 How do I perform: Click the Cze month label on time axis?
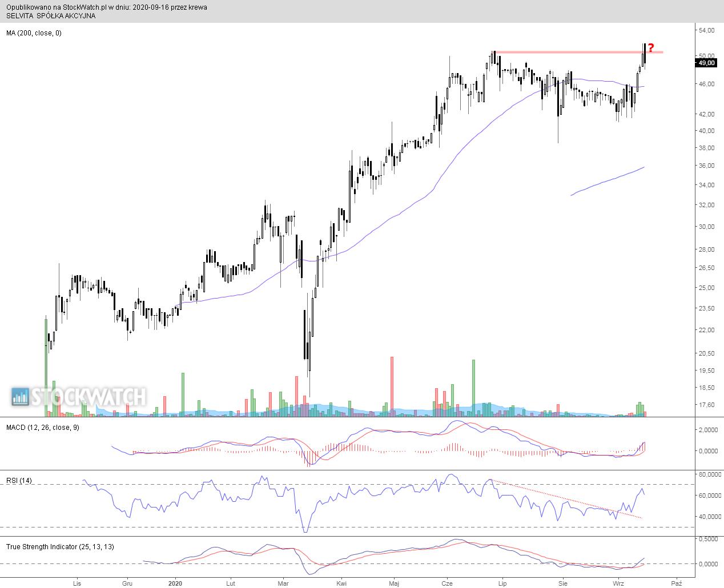448,583
